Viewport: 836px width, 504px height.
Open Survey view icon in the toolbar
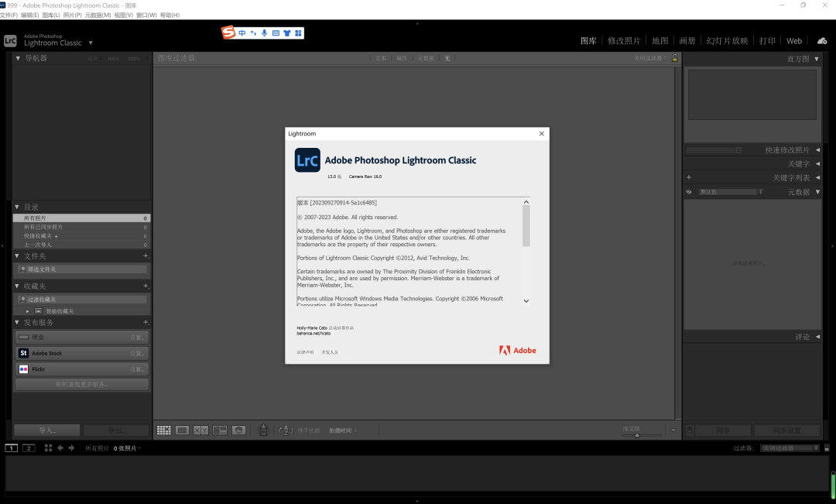click(x=220, y=430)
